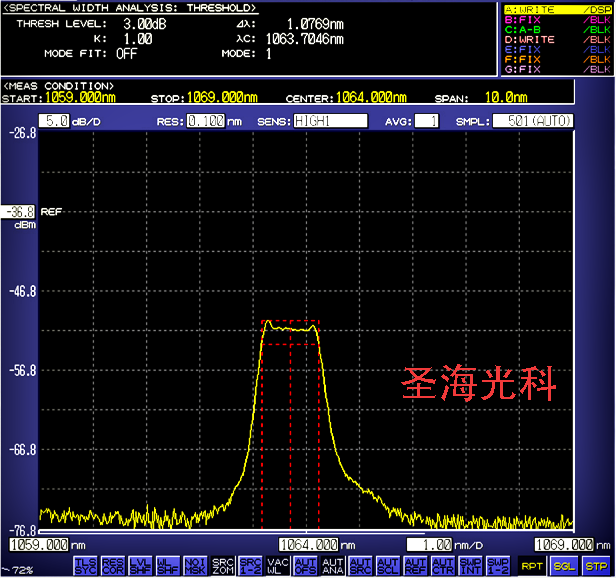Image resolution: width=616 pixels, height=578 pixels.
Task: Click the AUT SRC auto search indicator
Action: (x=360, y=566)
